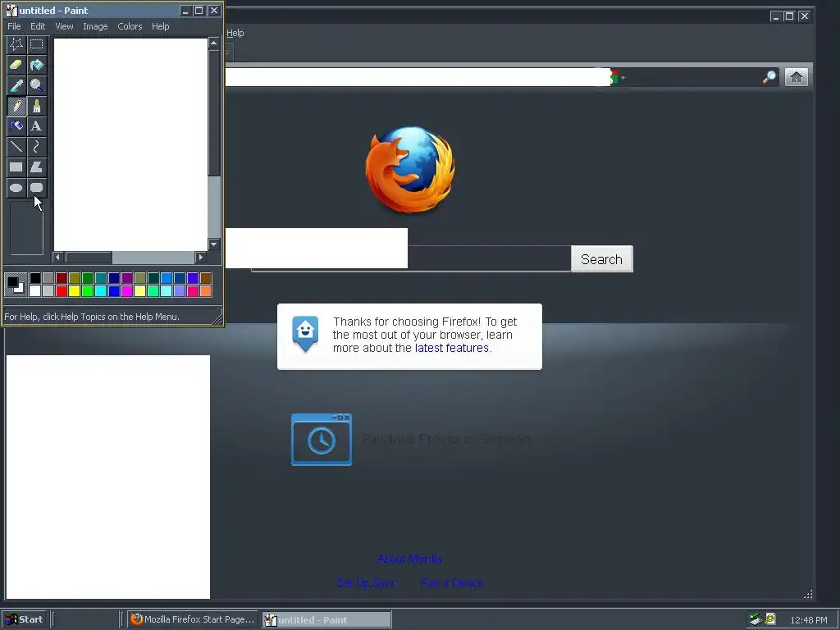This screenshot has height=630, width=840.
Task: Click the rightmost tray icon beside the clock
Action: pyautogui.click(x=770, y=619)
